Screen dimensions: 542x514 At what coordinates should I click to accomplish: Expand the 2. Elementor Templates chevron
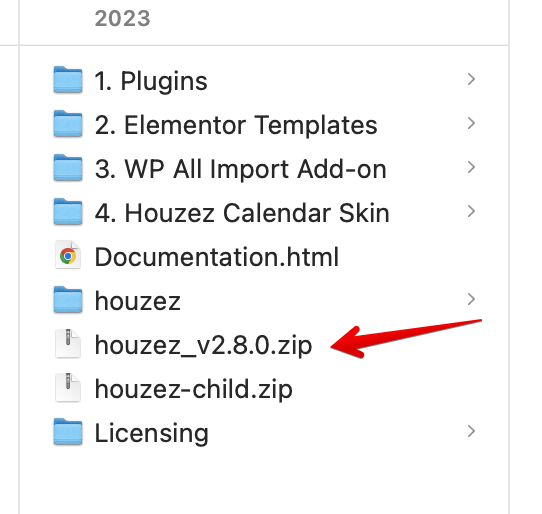coord(471,123)
